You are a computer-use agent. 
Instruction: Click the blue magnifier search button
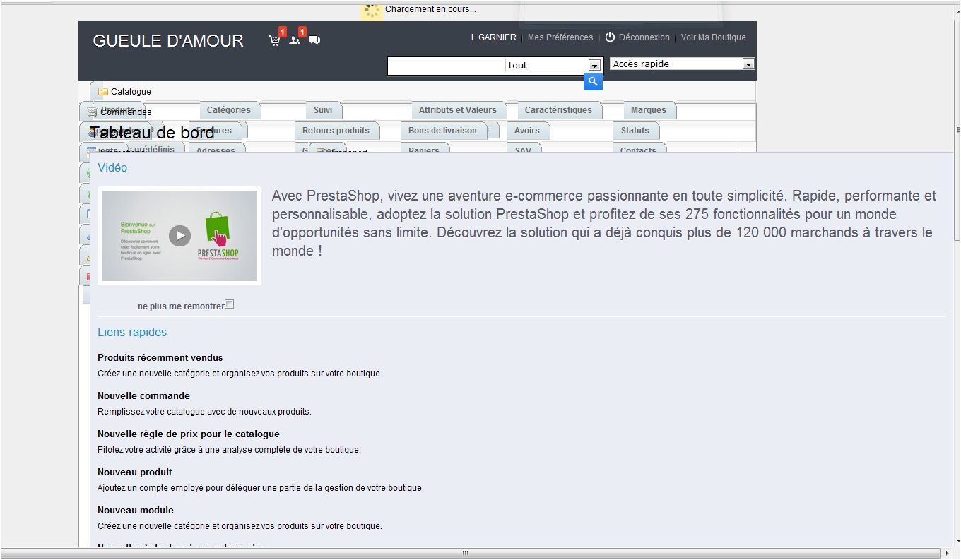pyautogui.click(x=593, y=82)
